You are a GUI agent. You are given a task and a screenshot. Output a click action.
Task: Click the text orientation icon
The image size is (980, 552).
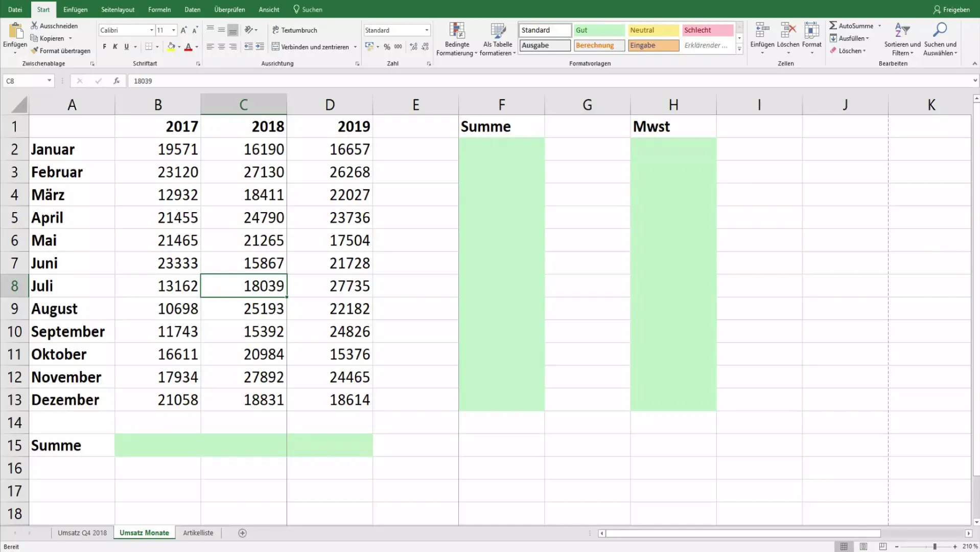pos(249,30)
